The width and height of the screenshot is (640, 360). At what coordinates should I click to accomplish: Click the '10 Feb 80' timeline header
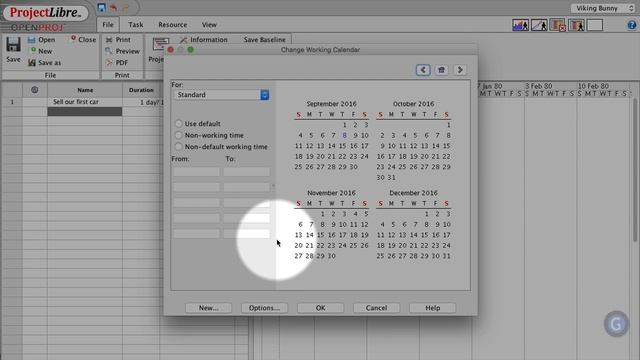pyautogui.click(x=593, y=86)
